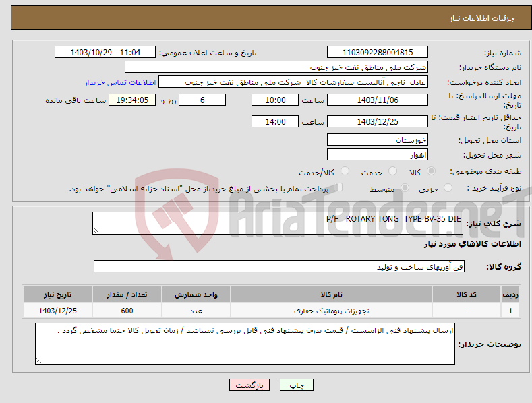The width and height of the screenshot is (532, 403).
Task: Click the response deadline time 10:00 field
Action: (x=275, y=100)
